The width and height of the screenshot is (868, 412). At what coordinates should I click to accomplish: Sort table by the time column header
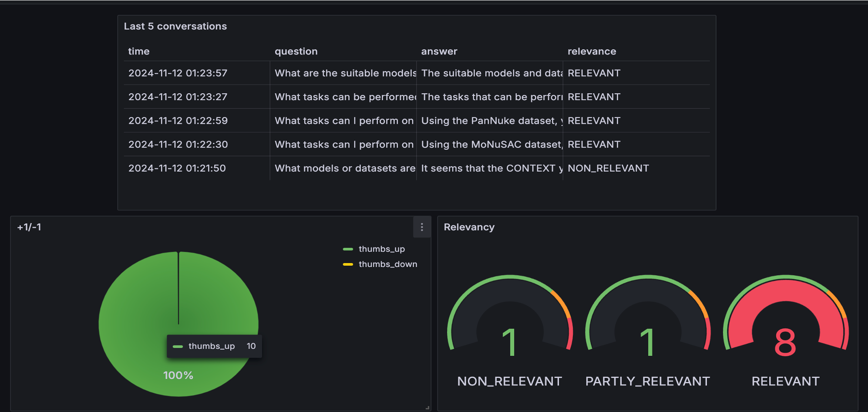click(139, 51)
